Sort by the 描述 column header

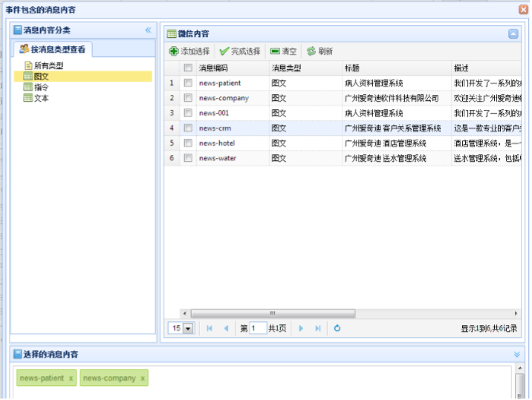click(x=487, y=68)
